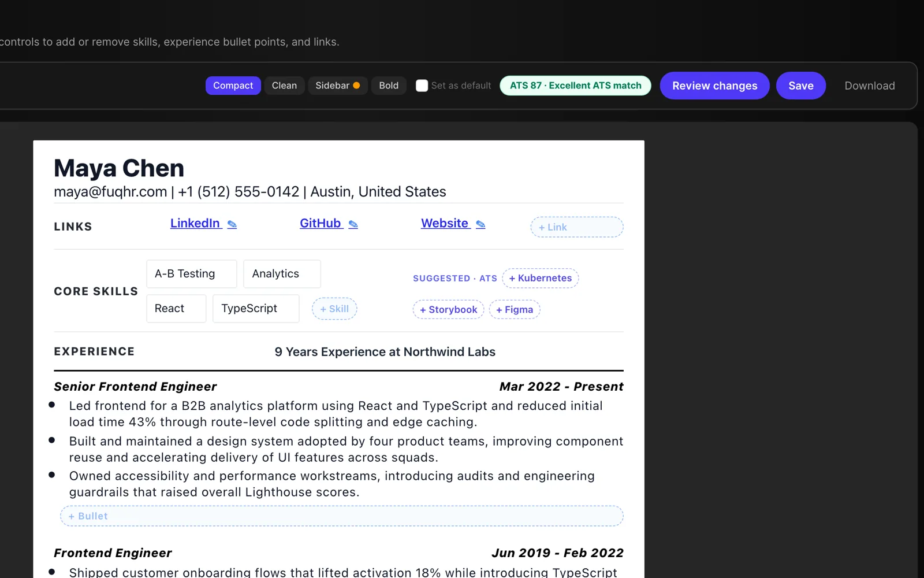Viewport: 924px width, 578px height.
Task: Click the orange status dot on Sidebar tab
Action: click(x=356, y=86)
